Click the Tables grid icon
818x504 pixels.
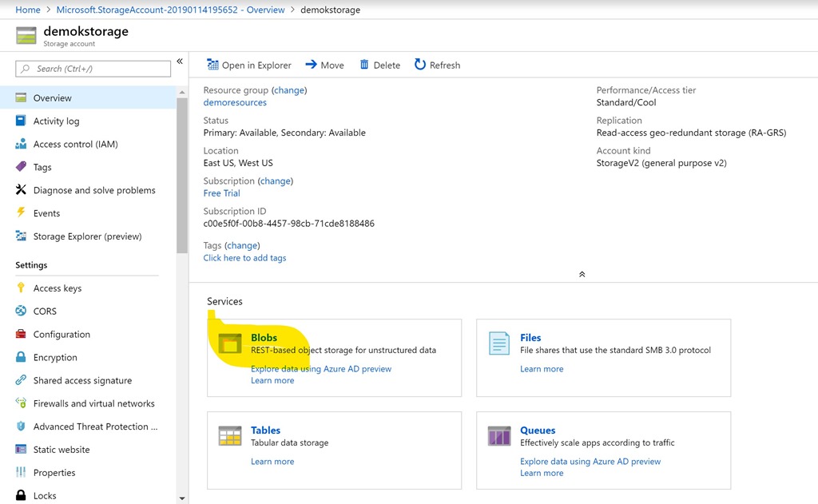[229, 436]
